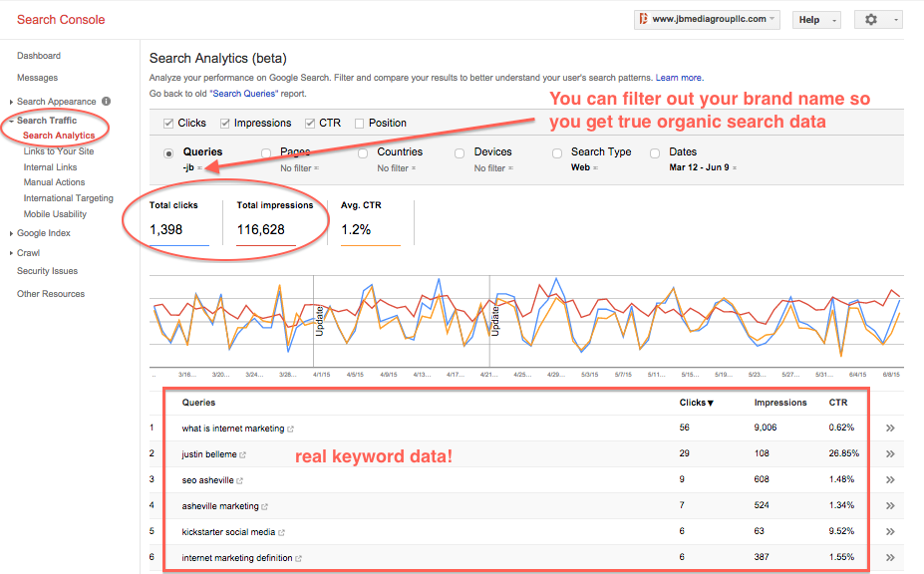The width and height of the screenshot is (924, 574).
Task: Enable the Position checkbox
Action: (360, 124)
